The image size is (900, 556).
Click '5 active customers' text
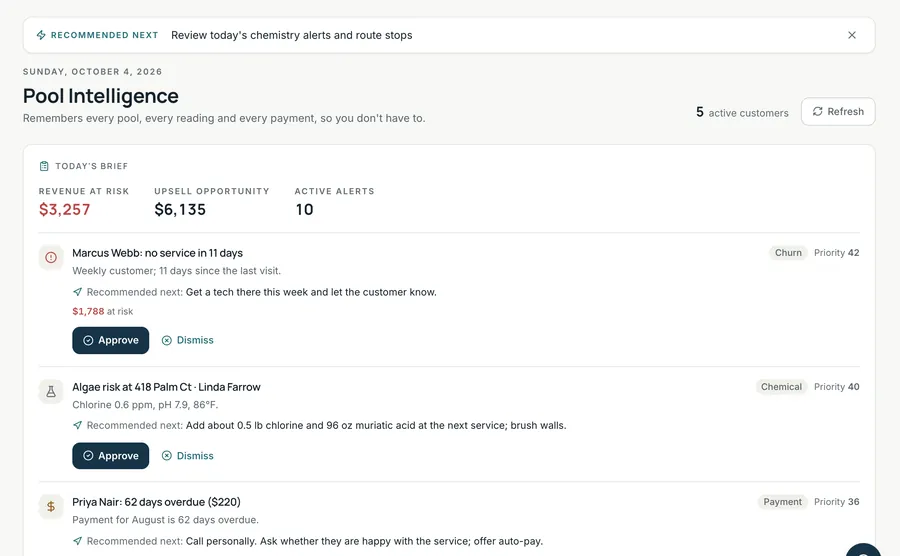coord(742,112)
